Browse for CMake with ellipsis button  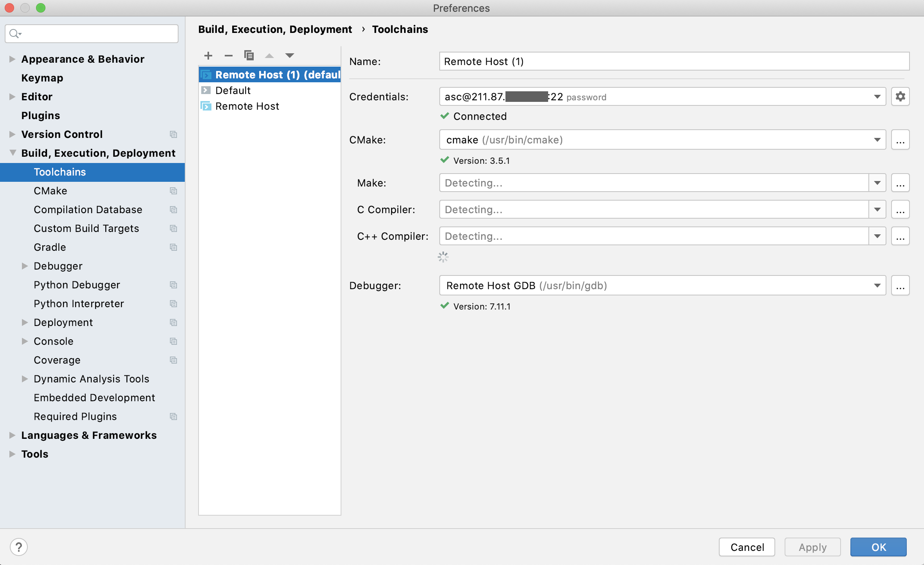(900, 140)
